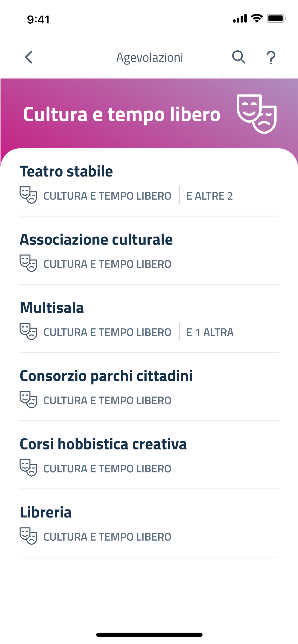Open Consorzio parchi cittadini

(106, 376)
